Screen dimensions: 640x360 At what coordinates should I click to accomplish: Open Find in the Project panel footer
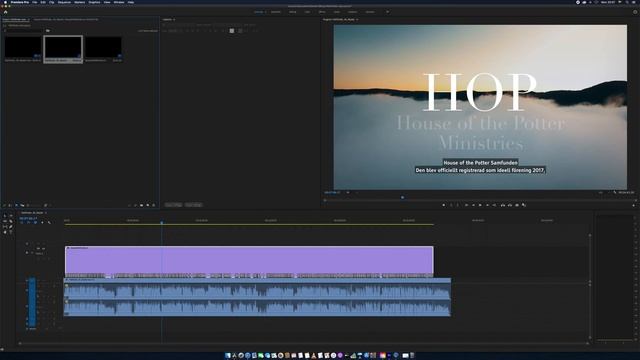click(x=136, y=205)
